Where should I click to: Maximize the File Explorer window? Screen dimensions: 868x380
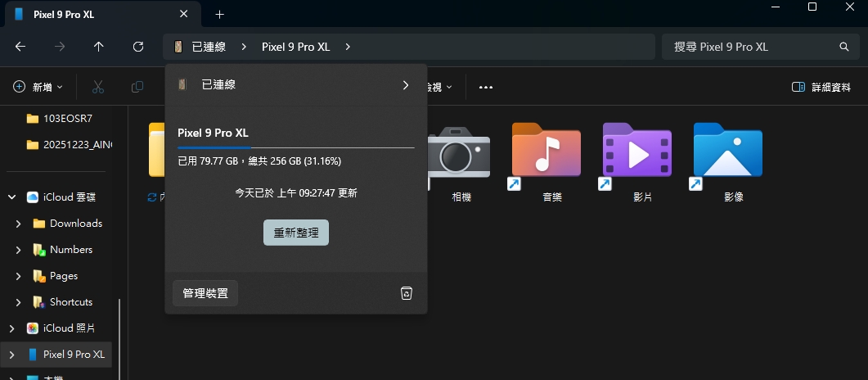pyautogui.click(x=812, y=7)
